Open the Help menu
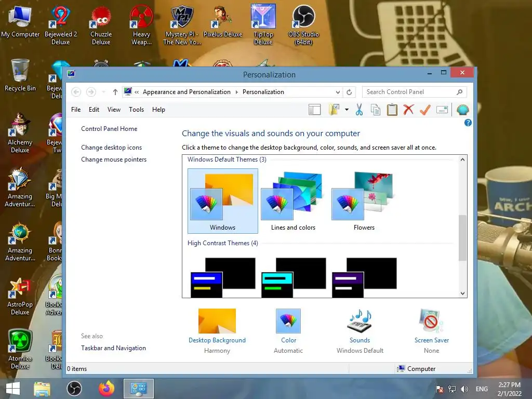Screen dimensions: 532x399 [158, 110]
